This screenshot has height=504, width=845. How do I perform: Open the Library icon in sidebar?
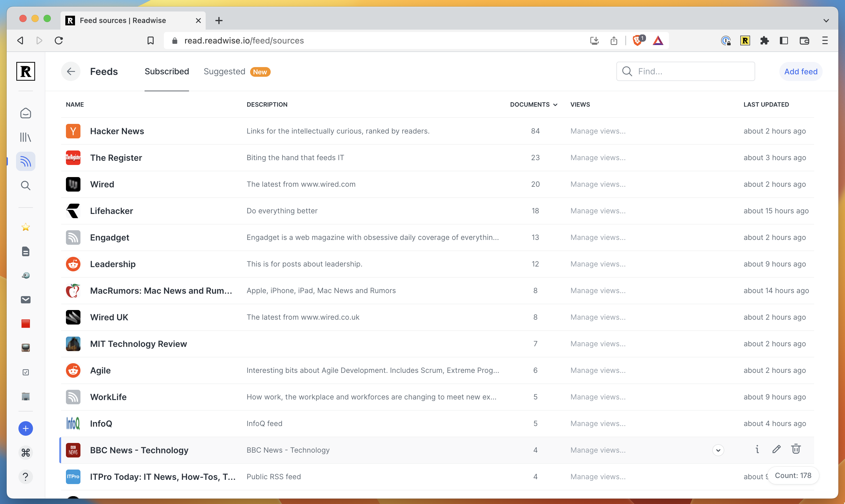coord(25,137)
